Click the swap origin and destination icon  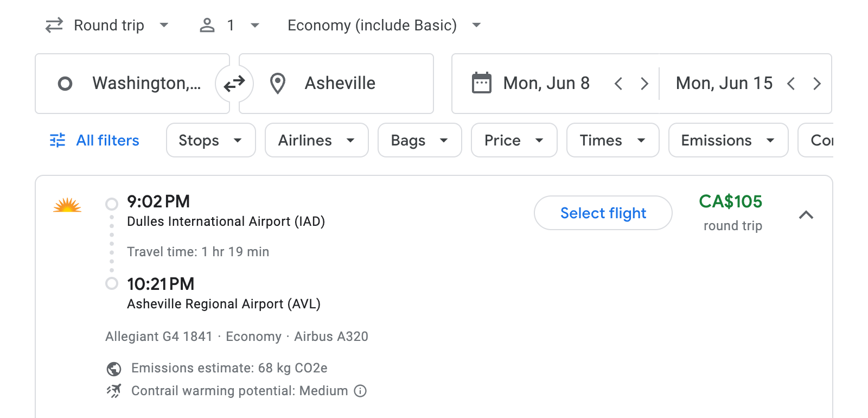234,83
